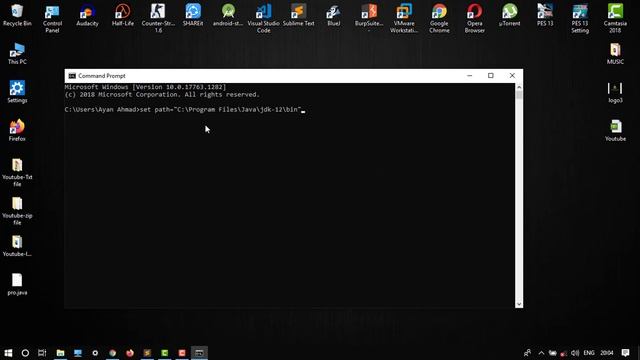Viewport: 640px width, 360px height.
Task: Select the PES 13 Setting shortcut
Action: (x=580, y=19)
